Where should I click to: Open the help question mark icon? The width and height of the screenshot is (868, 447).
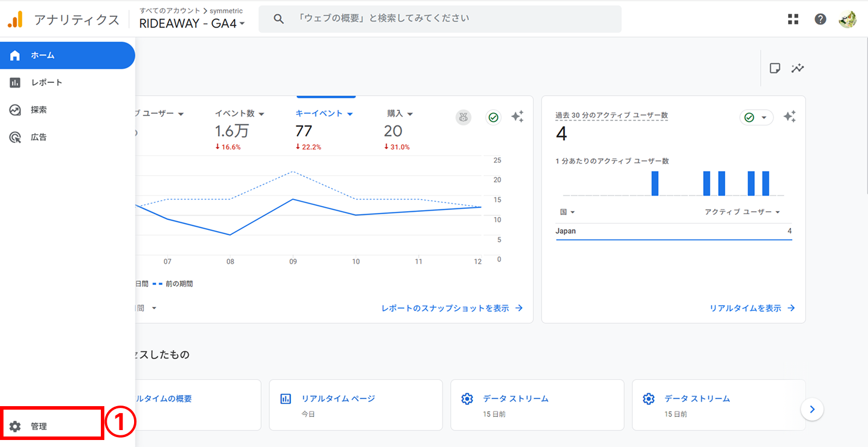click(820, 19)
